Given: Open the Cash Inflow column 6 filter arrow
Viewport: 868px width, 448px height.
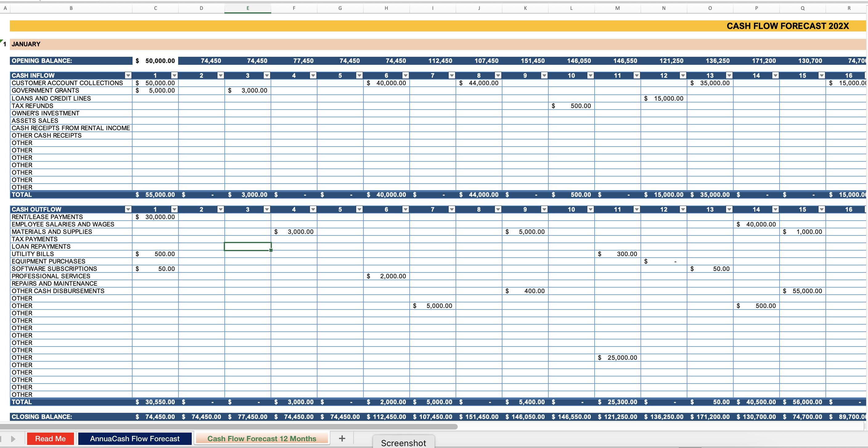Looking at the screenshot, I should 405,75.
